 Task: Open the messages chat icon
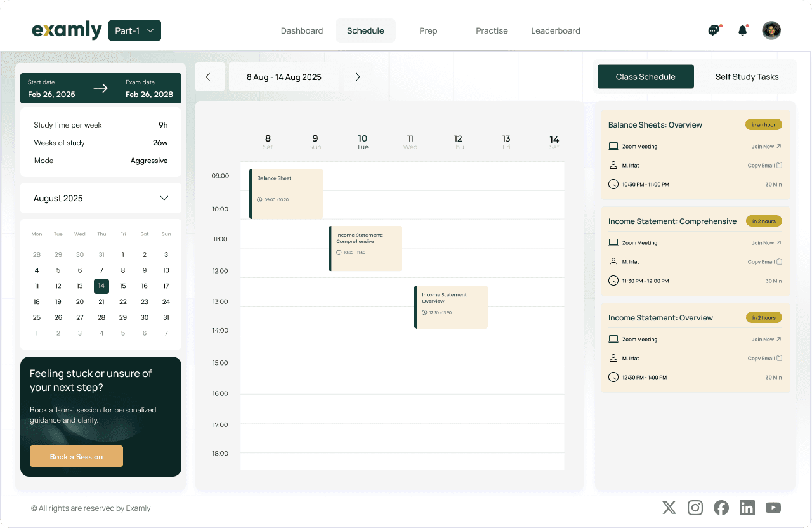(x=713, y=30)
